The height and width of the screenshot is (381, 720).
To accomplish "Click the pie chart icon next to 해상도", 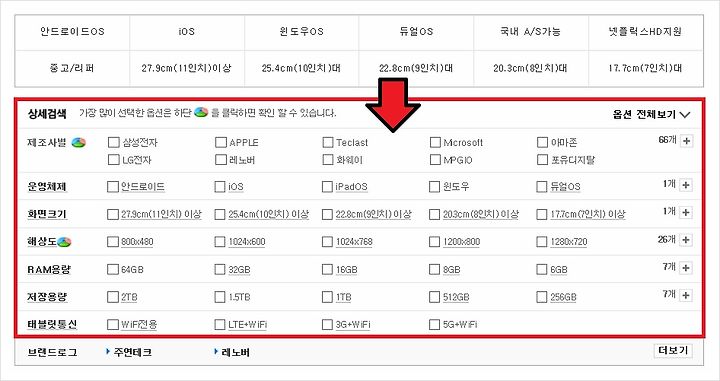I will (64, 241).
